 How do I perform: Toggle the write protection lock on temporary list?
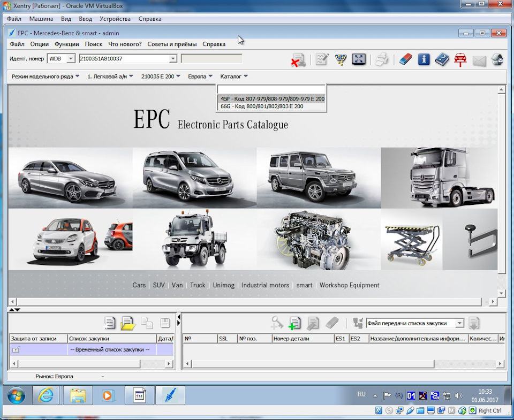click(x=16, y=350)
